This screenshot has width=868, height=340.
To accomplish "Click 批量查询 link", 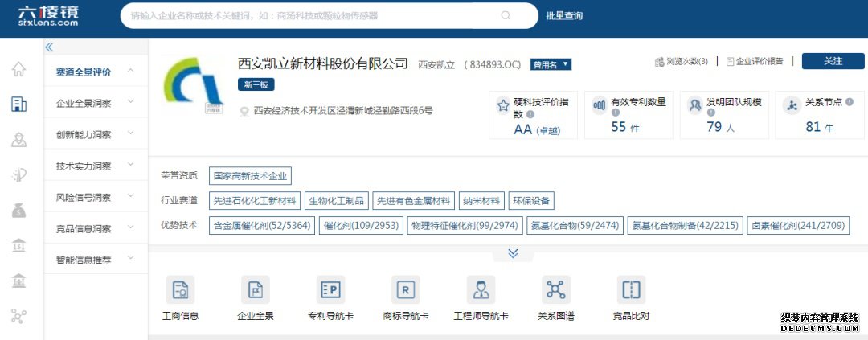I will (564, 16).
